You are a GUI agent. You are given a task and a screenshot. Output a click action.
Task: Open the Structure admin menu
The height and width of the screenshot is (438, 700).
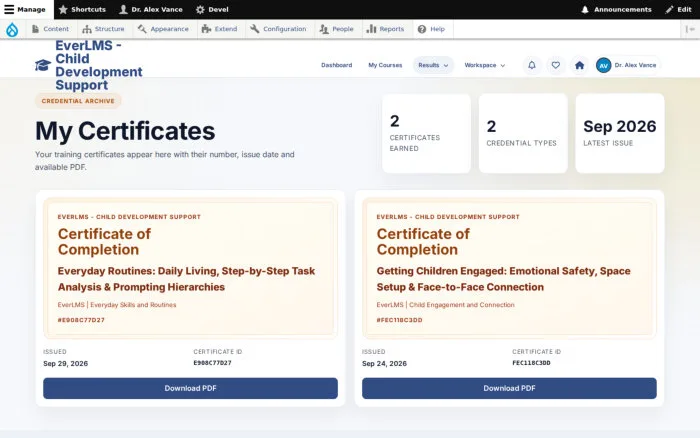point(103,29)
